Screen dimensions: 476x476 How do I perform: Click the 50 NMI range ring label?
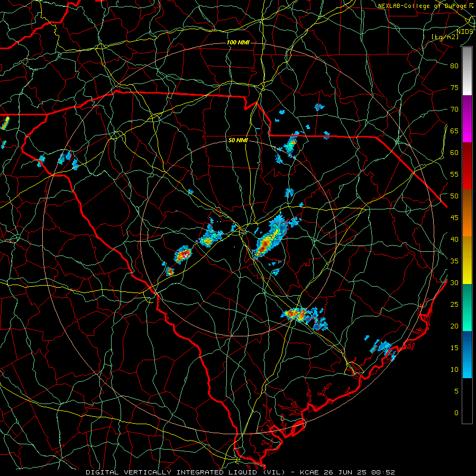[238, 140]
